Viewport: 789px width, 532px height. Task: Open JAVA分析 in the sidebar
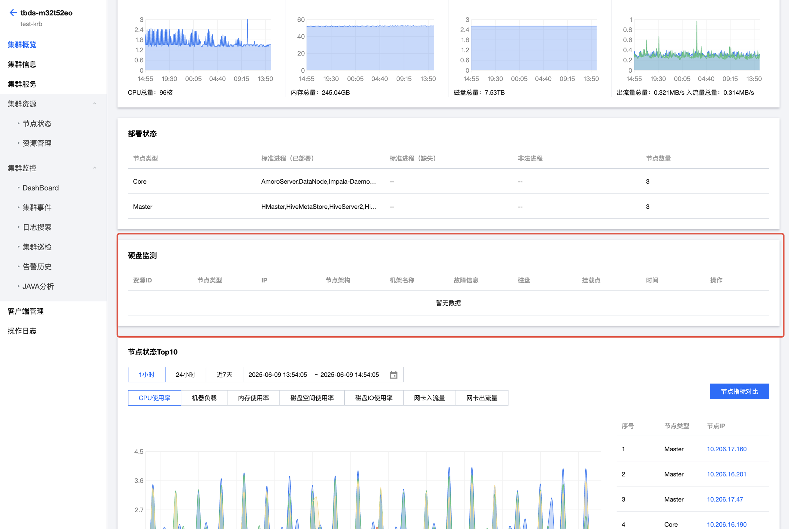pos(38,287)
